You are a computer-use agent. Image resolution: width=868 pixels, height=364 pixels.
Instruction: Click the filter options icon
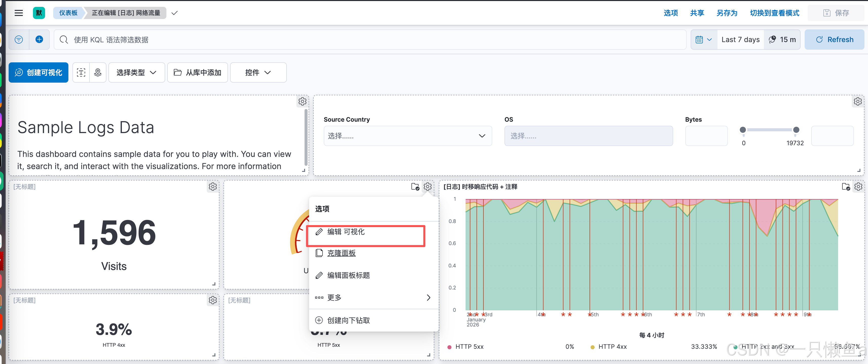tap(19, 40)
